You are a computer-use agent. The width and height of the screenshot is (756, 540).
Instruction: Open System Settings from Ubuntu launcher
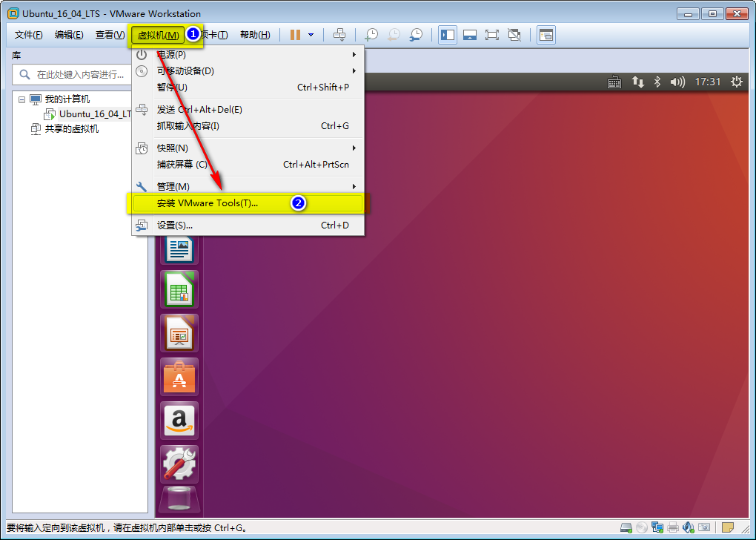[179, 464]
